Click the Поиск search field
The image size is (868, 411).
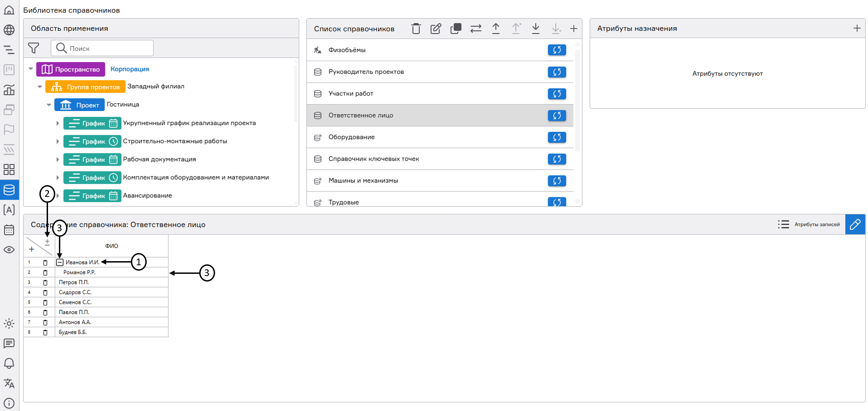[x=109, y=48]
